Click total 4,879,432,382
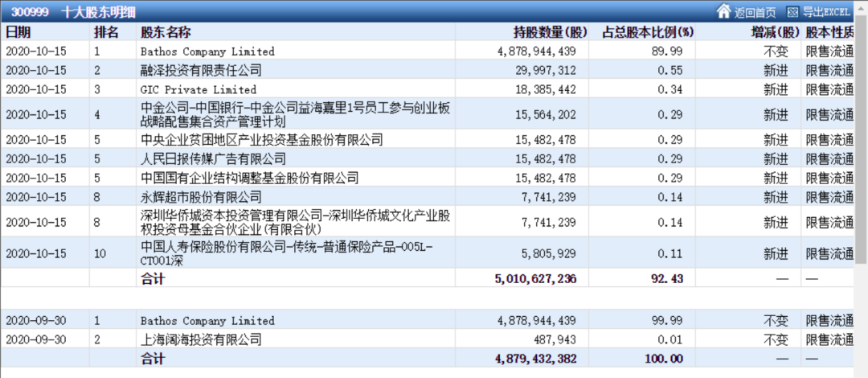Screen dimensions: 868x378 tap(535, 359)
